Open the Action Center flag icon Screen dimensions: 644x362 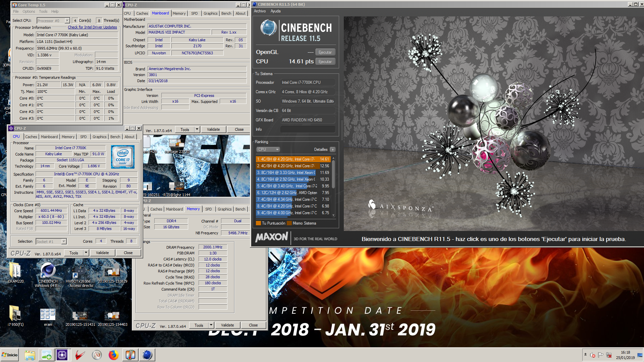tap(600, 355)
